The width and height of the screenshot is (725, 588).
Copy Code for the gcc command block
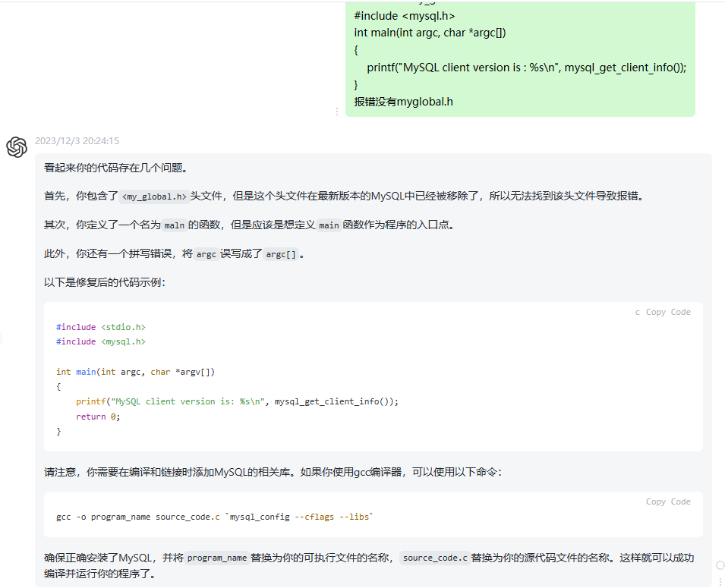pyautogui.click(x=668, y=502)
